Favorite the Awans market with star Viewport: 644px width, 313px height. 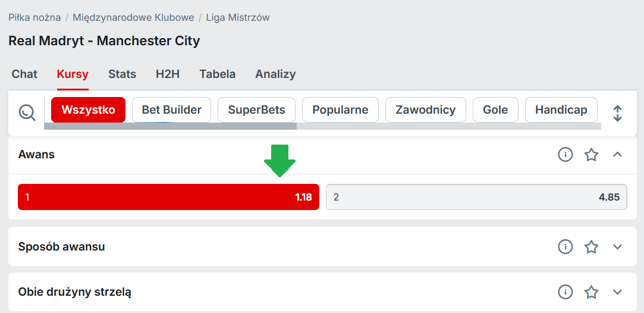(591, 155)
